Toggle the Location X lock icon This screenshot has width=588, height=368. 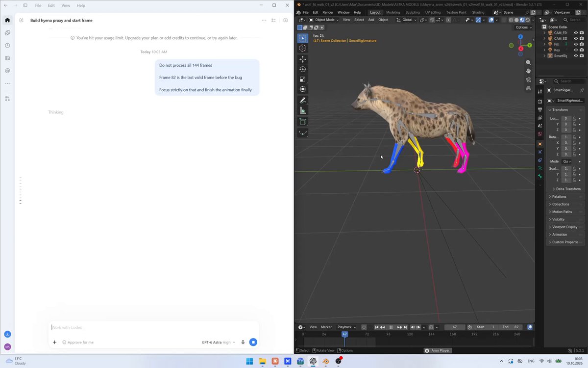[574, 118]
